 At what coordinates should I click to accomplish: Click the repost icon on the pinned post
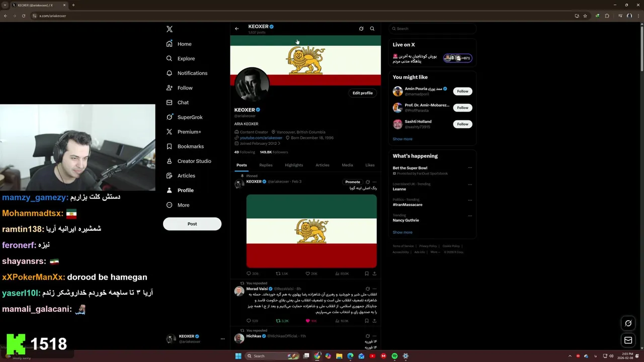278,274
